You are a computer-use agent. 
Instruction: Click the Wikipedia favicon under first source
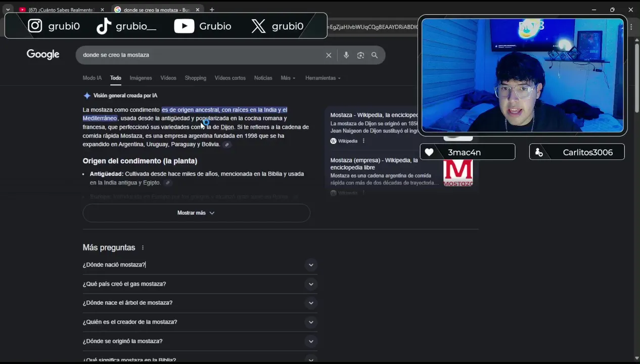[333, 141]
